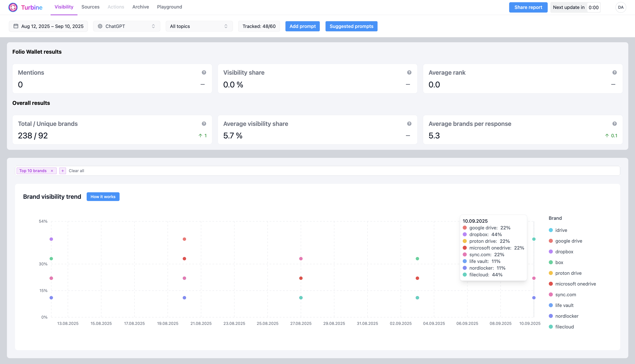Click the Mentions help question icon
Image resolution: width=635 pixels, height=364 pixels.
(204, 72)
